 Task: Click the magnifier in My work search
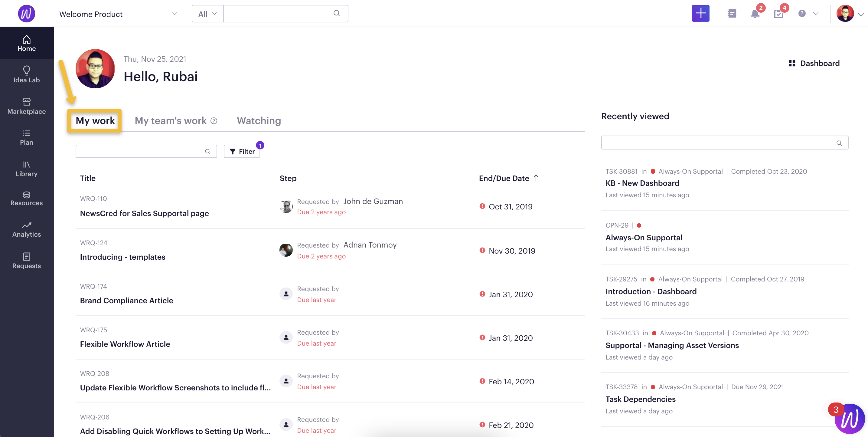tap(207, 152)
